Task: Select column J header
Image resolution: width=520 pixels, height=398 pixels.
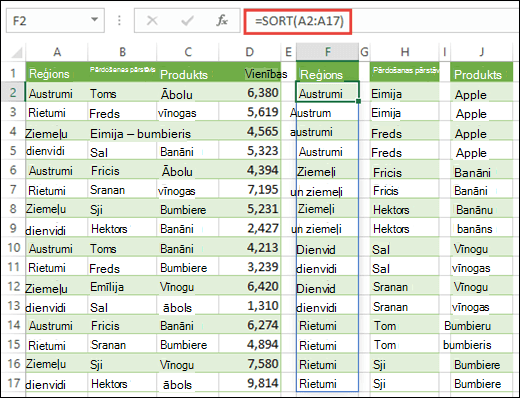Action: coord(481,52)
